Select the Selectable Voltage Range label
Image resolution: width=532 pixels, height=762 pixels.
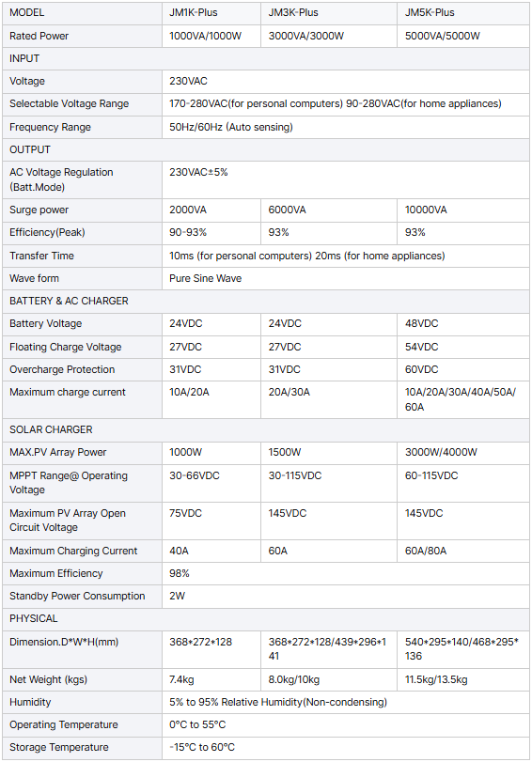[69, 104]
